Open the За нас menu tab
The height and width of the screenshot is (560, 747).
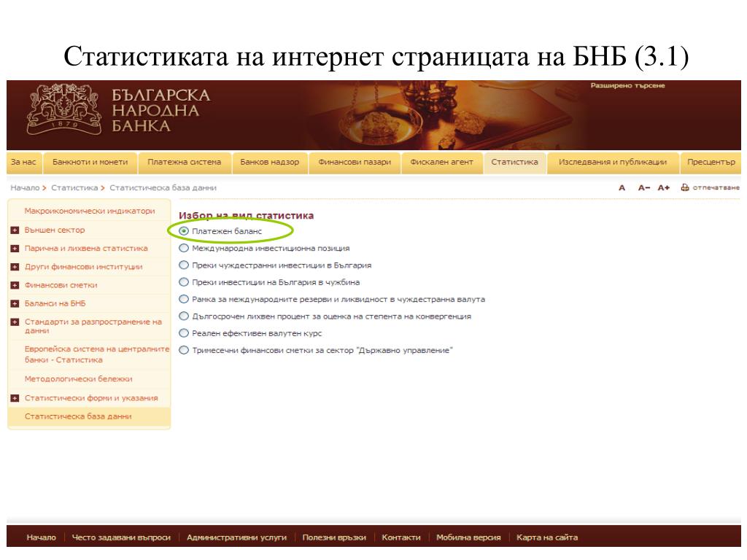[x=24, y=163]
